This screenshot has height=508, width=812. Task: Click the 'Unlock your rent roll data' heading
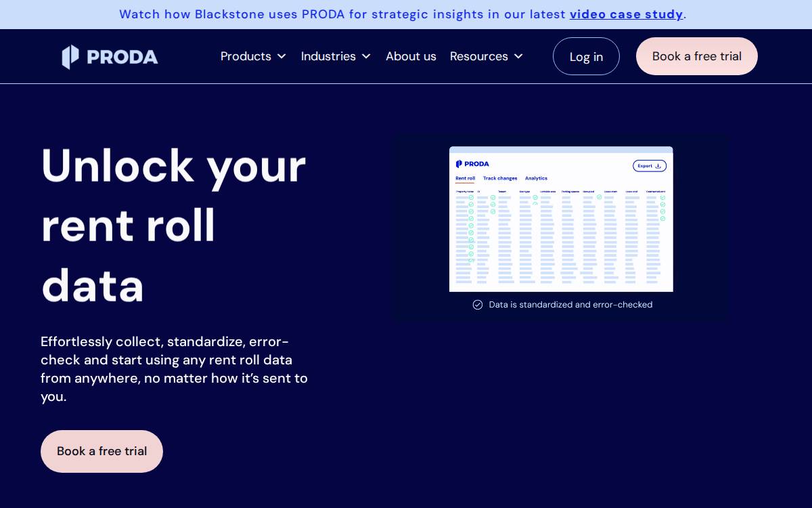tap(174, 225)
